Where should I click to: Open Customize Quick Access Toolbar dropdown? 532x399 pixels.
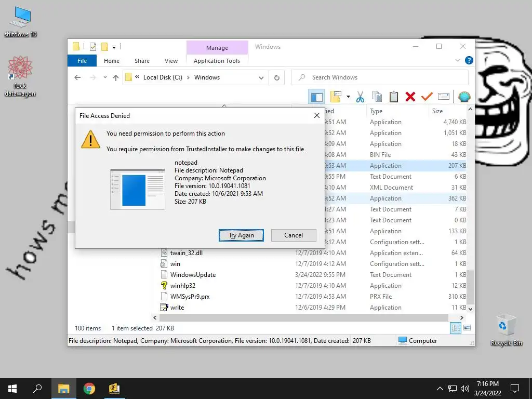(x=114, y=47)
